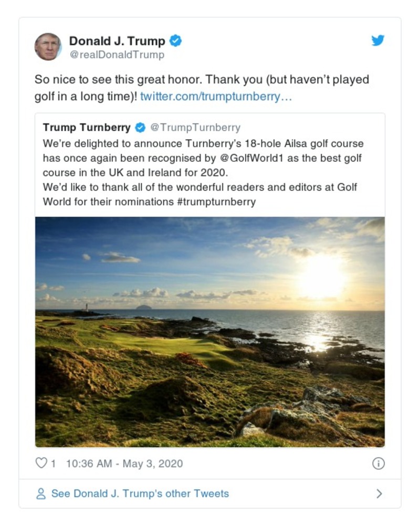Click the like count number
This screenshot has width=420, height=527.
[x=53, y=463]
